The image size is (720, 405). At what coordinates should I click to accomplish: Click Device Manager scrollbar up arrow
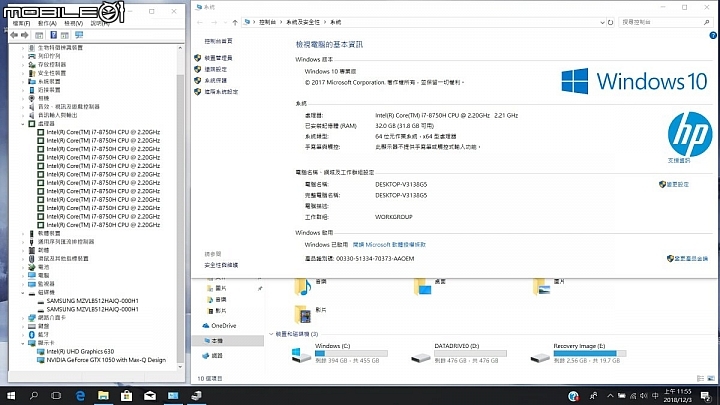click(x=180, y=48)
